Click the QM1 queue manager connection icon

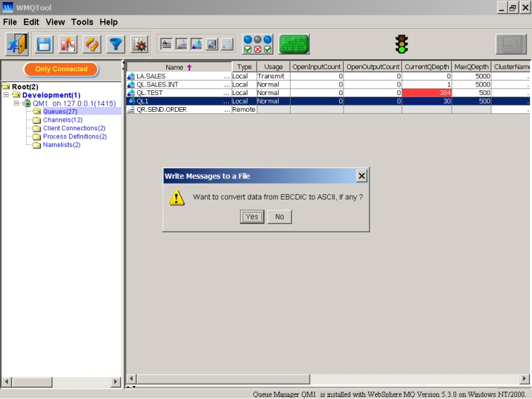click(27, 103)
